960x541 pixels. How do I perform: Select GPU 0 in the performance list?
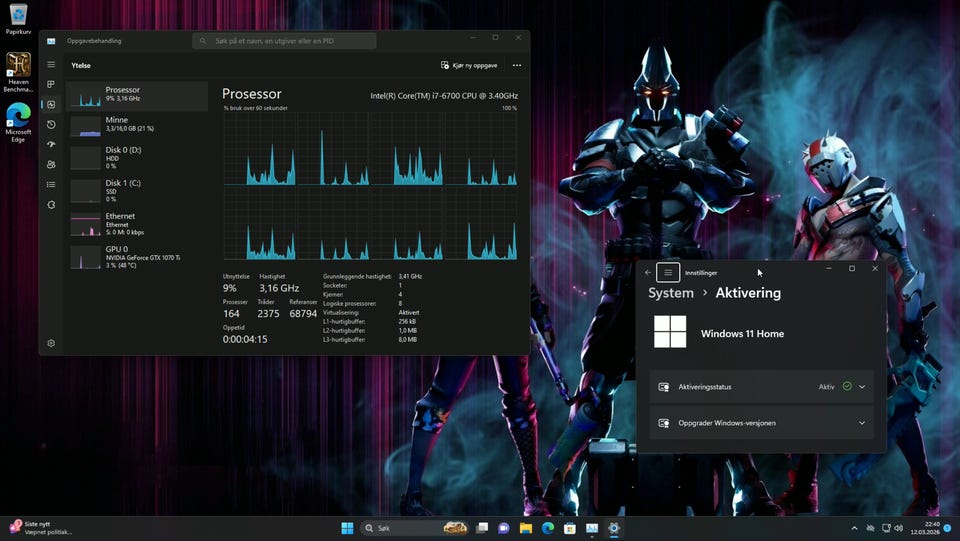tap(136, 257)
